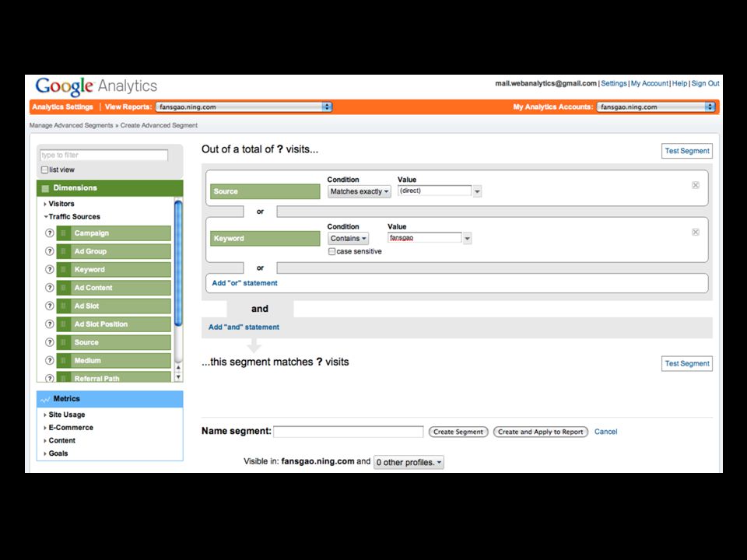Open the Settings link
747x560 pixels.
click(614, 83)
